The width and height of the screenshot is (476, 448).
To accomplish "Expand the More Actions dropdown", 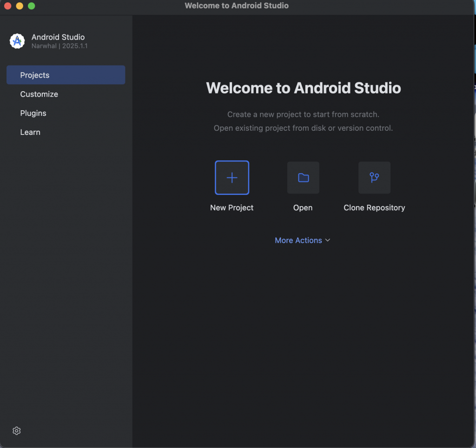I will coord(298,240).
